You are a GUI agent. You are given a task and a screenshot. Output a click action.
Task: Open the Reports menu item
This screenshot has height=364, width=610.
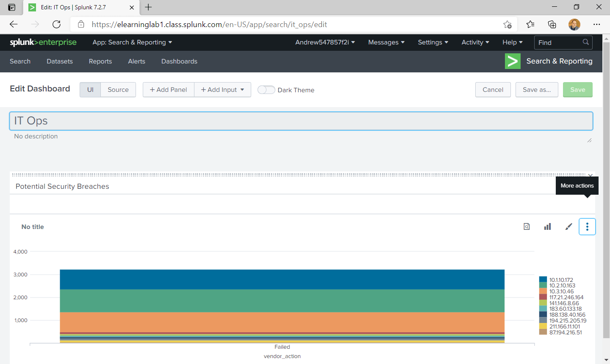[100, 61]
